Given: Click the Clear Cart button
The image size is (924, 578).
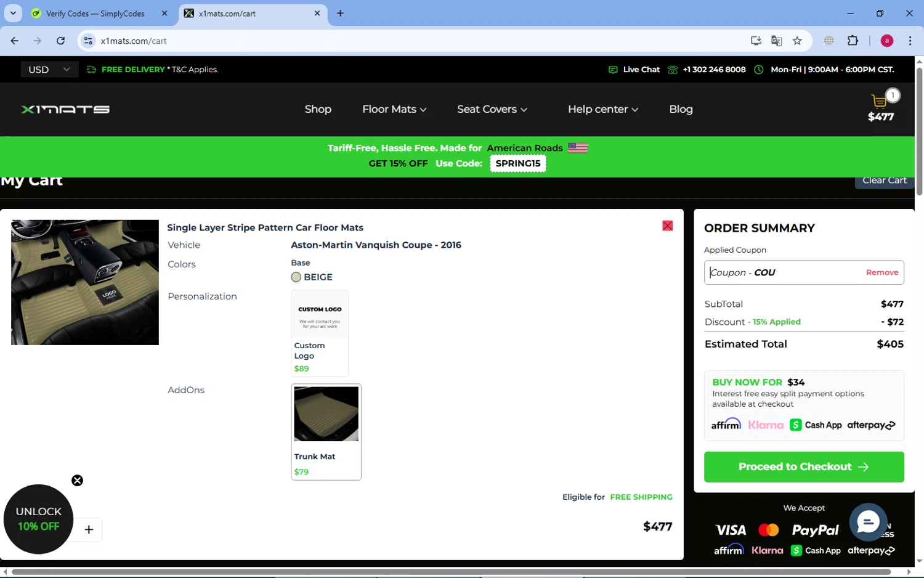Looking at the screenshot, I should coord(884,181).
